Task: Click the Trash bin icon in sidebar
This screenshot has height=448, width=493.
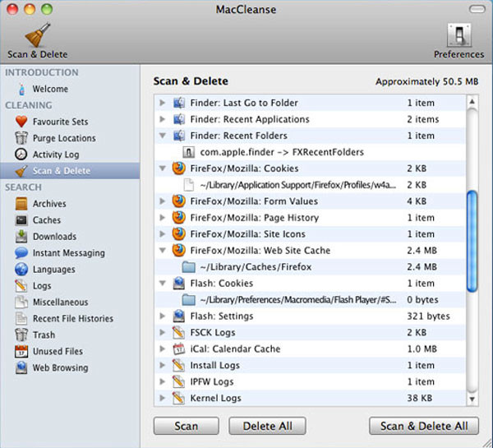Action: 21,335
